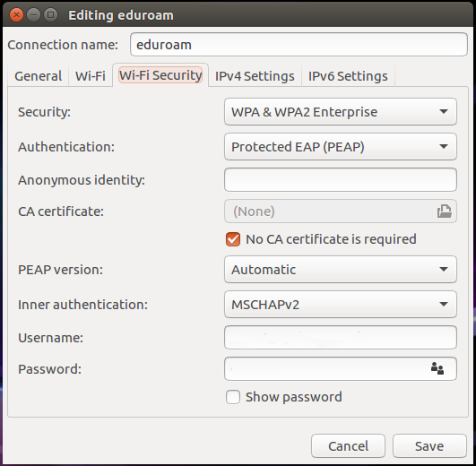The width and height of the screenshot is (476, 466).
Task: Open the IPv4 Settings tab
Action: pyautogui.click(x=255, y=76)
